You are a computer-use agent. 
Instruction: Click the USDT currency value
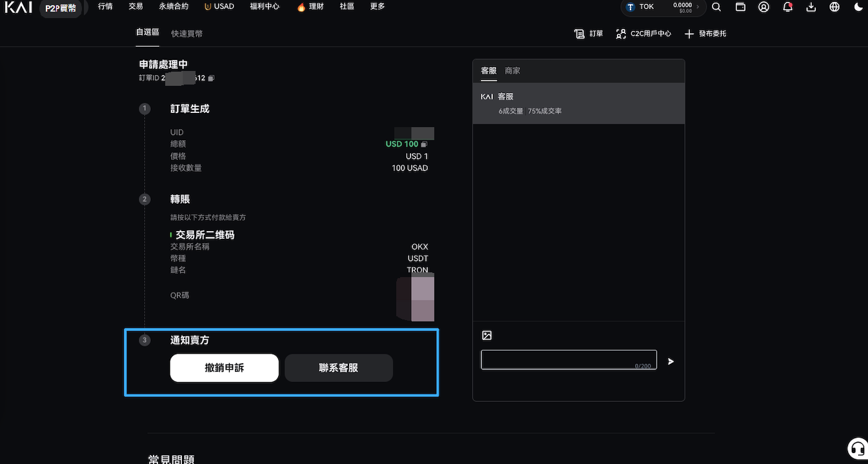[418, 258]
